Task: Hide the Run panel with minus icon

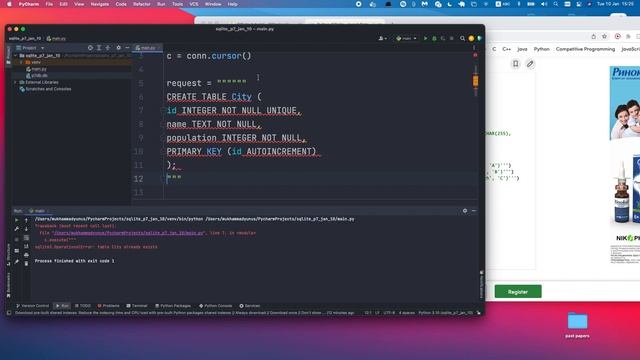Action: 473,211
